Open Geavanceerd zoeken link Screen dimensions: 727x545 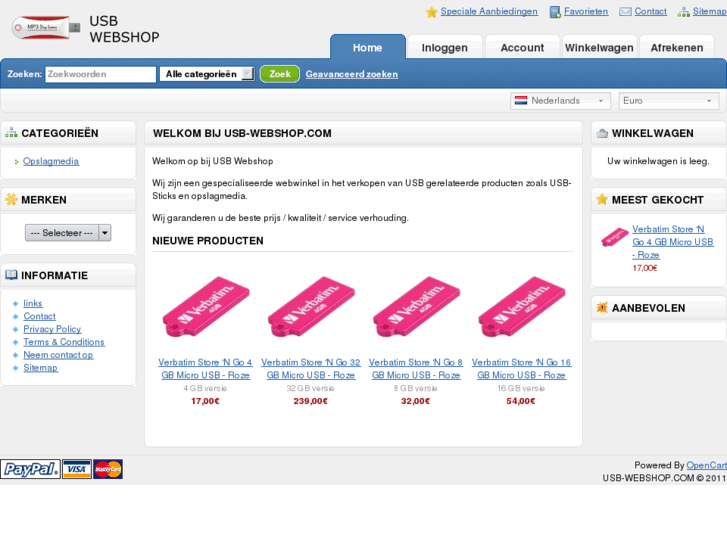click(351, 74)
